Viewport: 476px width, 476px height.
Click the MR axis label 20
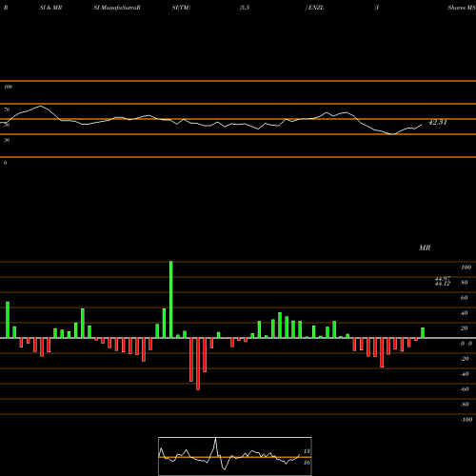(x=464, y=328)
